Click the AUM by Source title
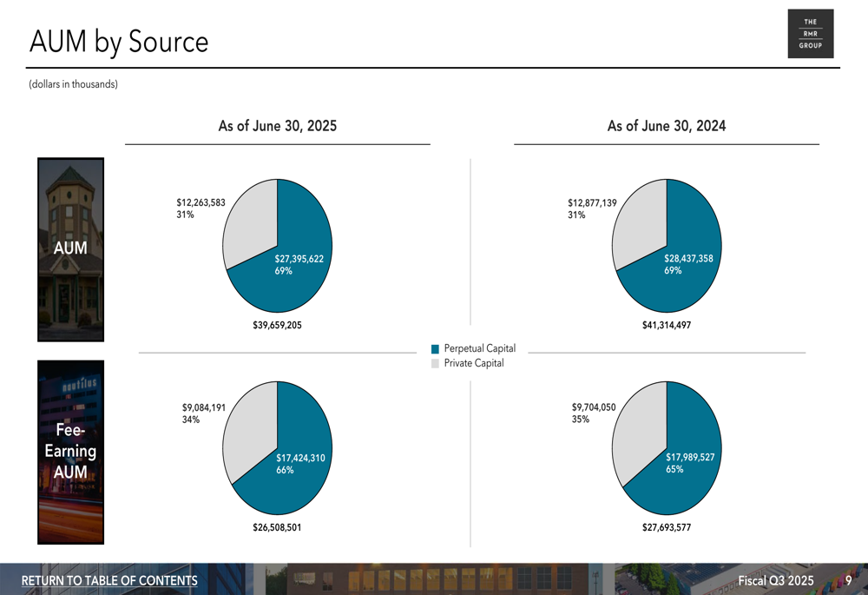Image resolution: width=868 pixels, height=595 pixels. click(x=119, y=42)
